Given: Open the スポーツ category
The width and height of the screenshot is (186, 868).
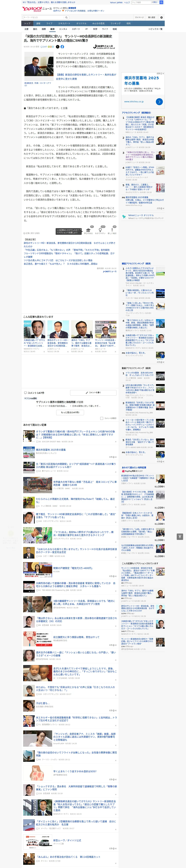Looking at the screenshot, I should click(x=76, y=29).
